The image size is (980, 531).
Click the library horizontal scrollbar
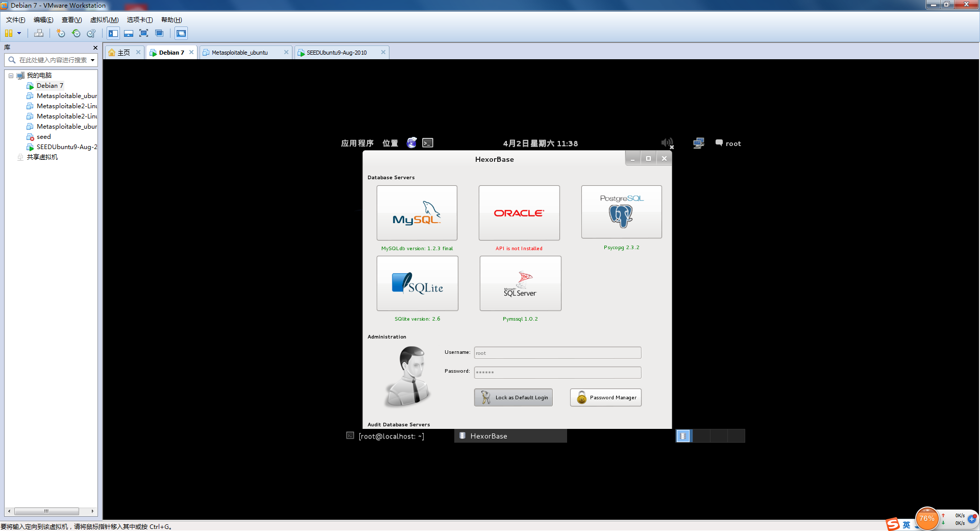(x=46, y=511)
